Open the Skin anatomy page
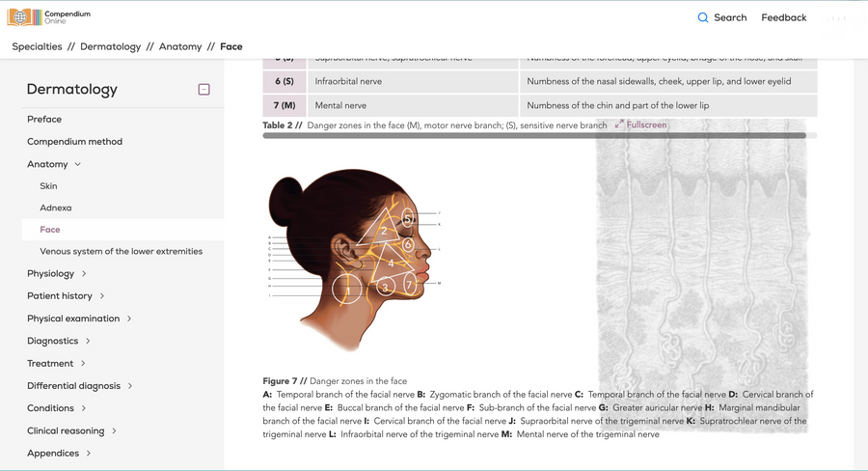The image size is (868, 471). 48,185
